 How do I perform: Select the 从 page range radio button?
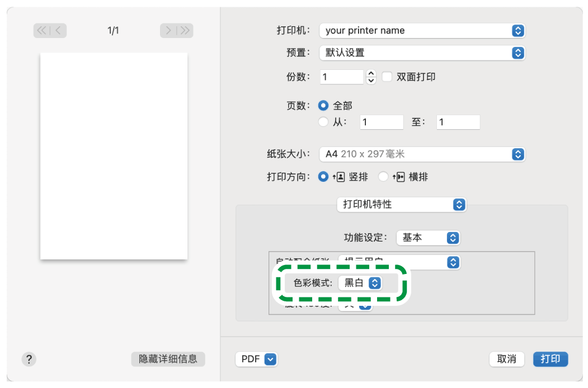324,122
